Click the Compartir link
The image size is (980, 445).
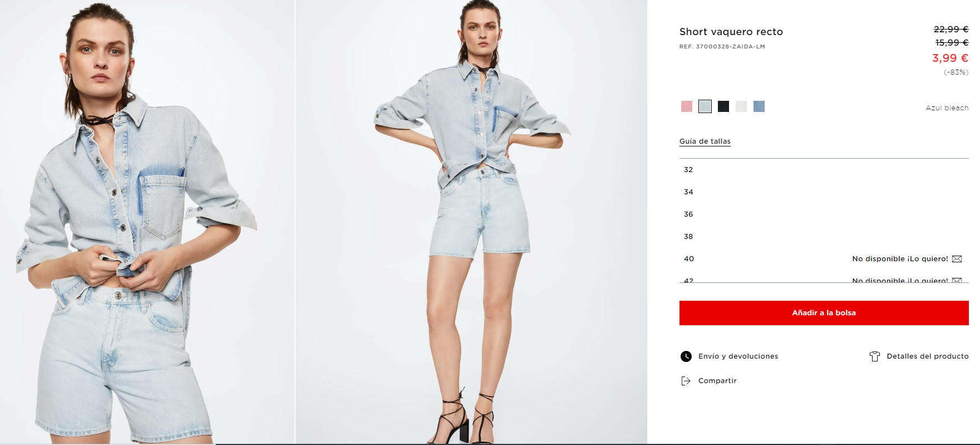coord(717,381)
